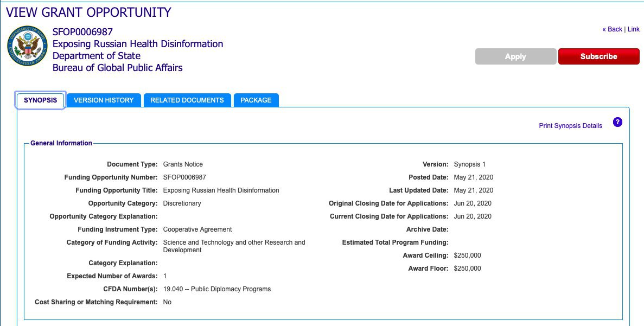Click the Discretionary category value
Viewport: 644px width, 326px height.
[182, 203]
